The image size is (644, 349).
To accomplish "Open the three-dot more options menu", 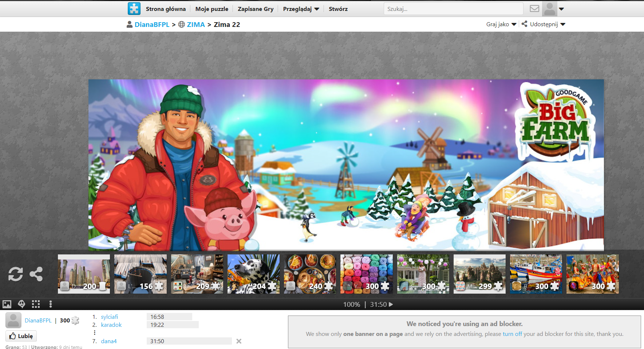I will (x=51, y=304).
